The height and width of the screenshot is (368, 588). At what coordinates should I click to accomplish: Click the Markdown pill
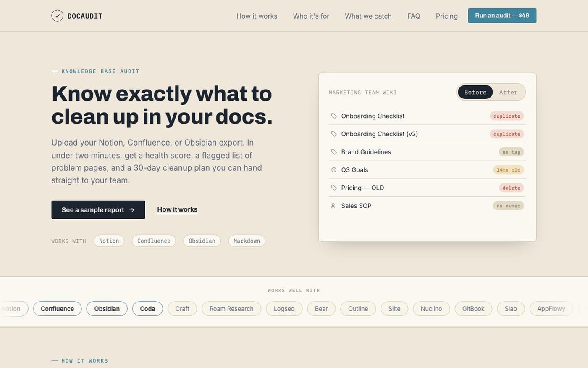(x=247, y=241)
